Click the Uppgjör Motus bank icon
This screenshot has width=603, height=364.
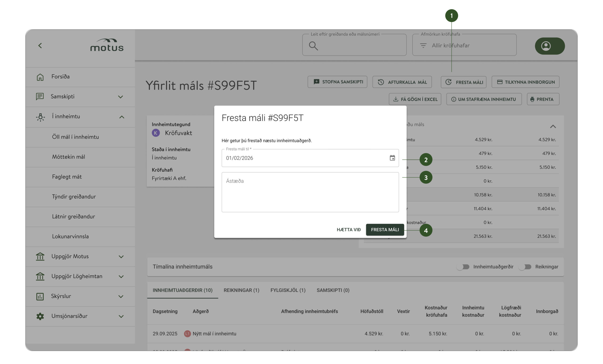point(40,256)
